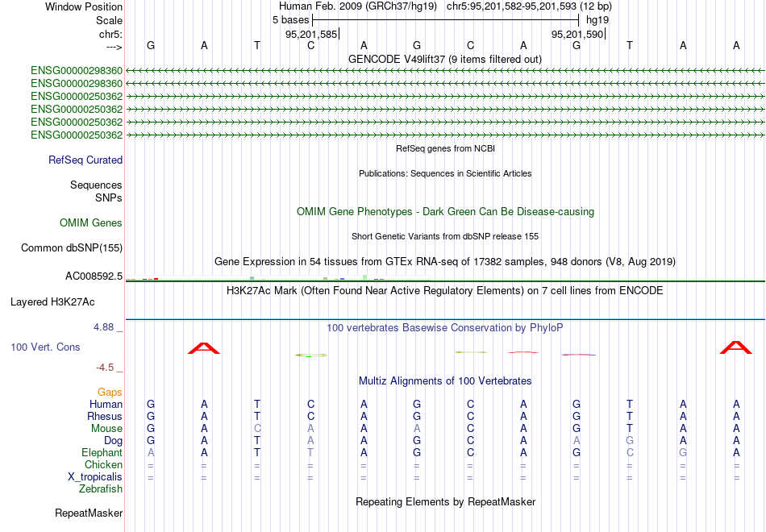766x532 pixels.
Task: Click the RefSeq Curated track label
Action: [85, 160]
